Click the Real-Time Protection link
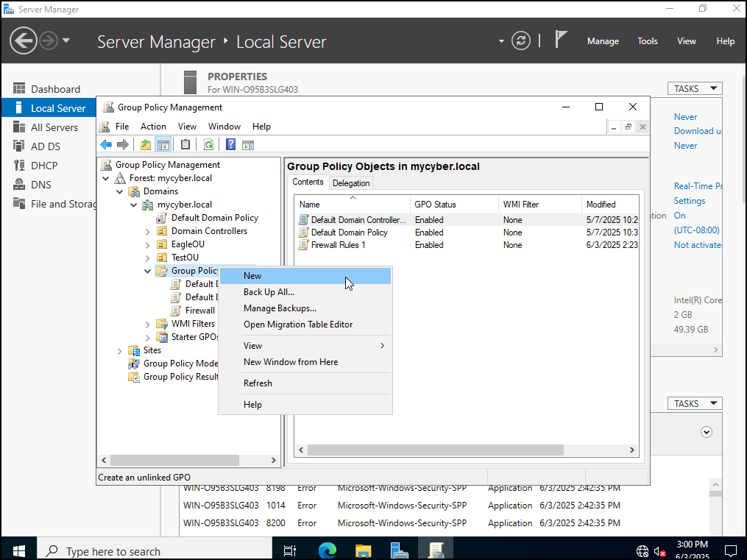This screenshot has width=747, height=560. (698, 186)
